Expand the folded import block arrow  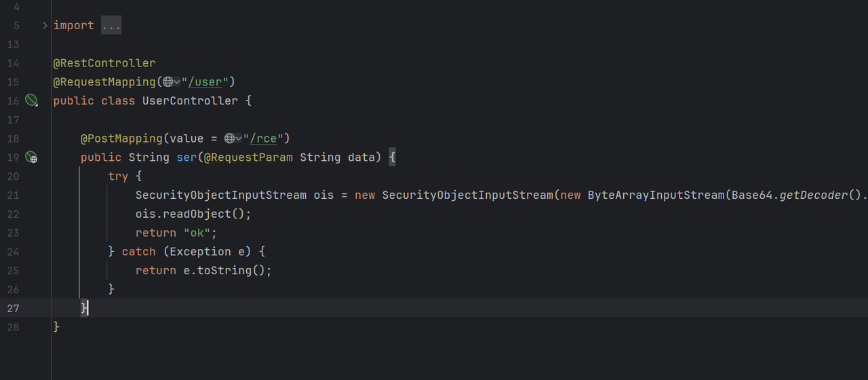pos(45,25)
